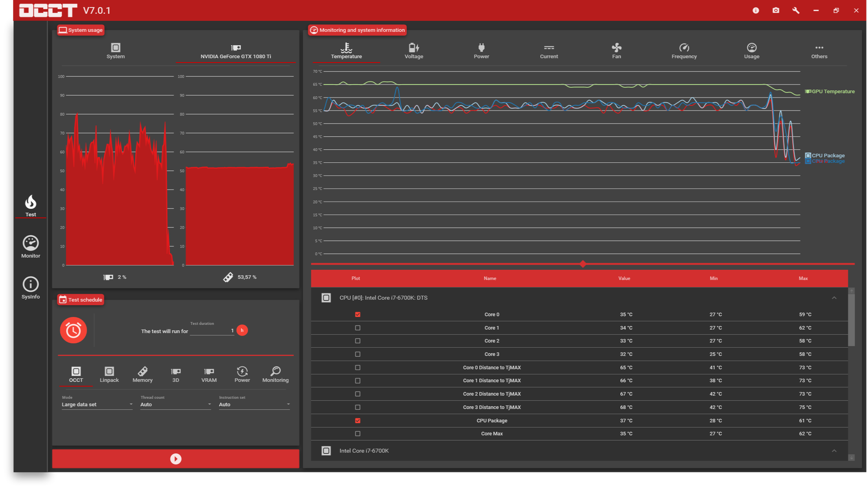Click the camera screenshot icon

776,11
